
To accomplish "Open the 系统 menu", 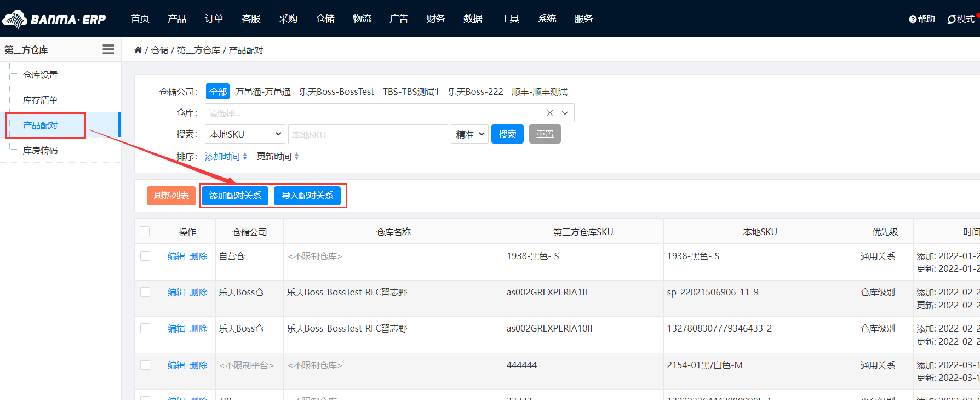I will pyautogui.click(x=547, y=19).
